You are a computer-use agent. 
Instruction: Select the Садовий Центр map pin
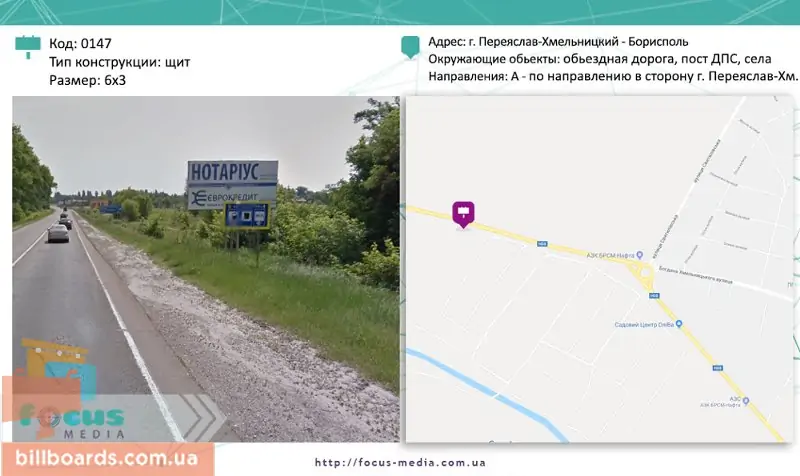(x=679, y=324)
